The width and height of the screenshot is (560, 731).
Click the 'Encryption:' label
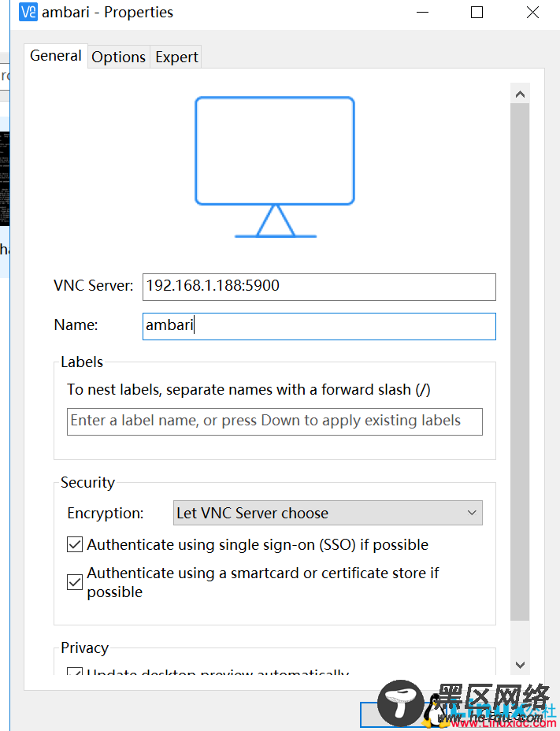click(106, 513)
